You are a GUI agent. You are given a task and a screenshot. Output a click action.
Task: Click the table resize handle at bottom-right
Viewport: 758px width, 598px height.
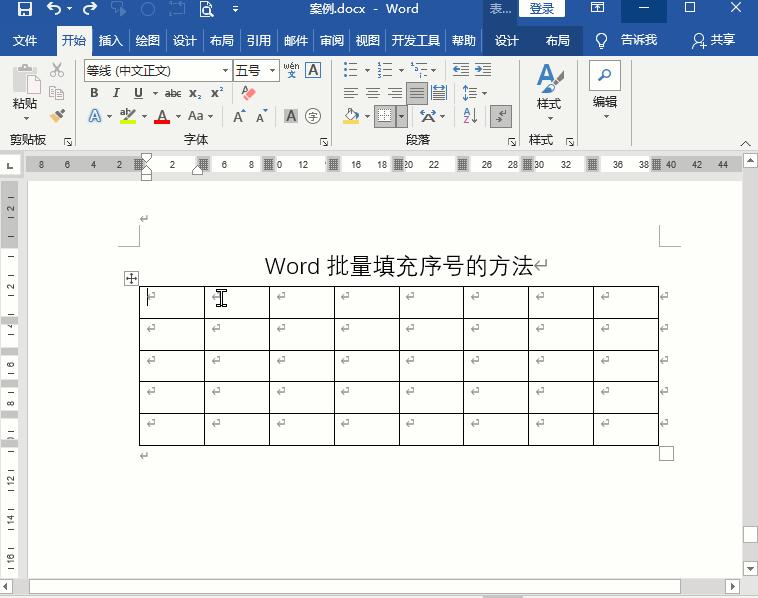pyautogui.click(x=666, y=453)
